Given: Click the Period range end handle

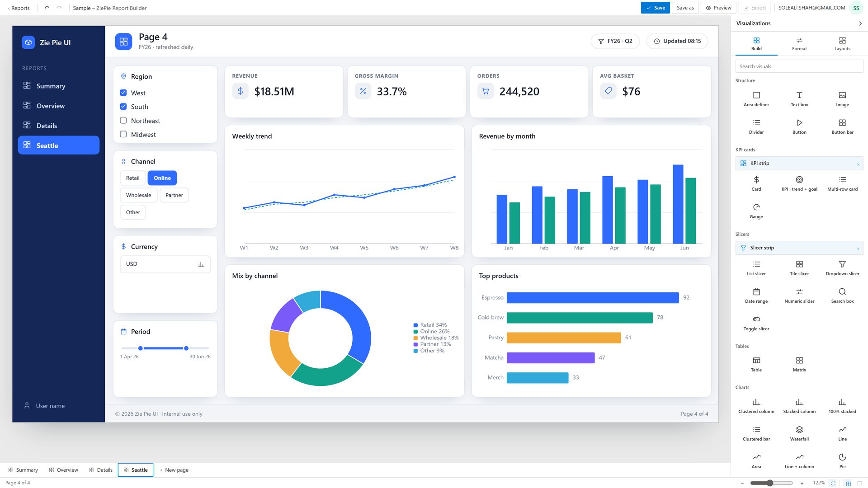Looking at the screenshot, I should point(186,348).
